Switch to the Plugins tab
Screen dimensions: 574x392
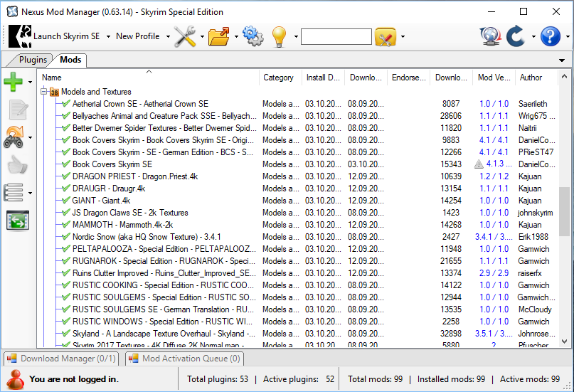[33, 60]
